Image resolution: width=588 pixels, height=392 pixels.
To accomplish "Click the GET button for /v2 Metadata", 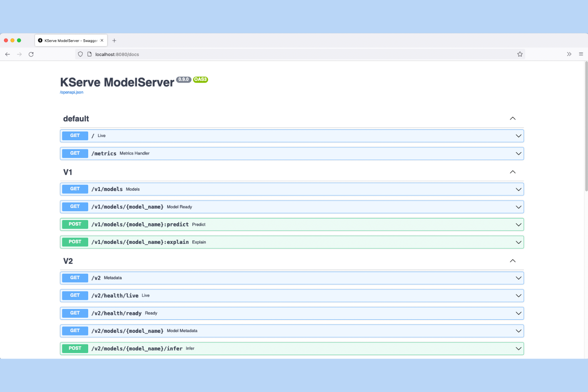I will (75, 278).
